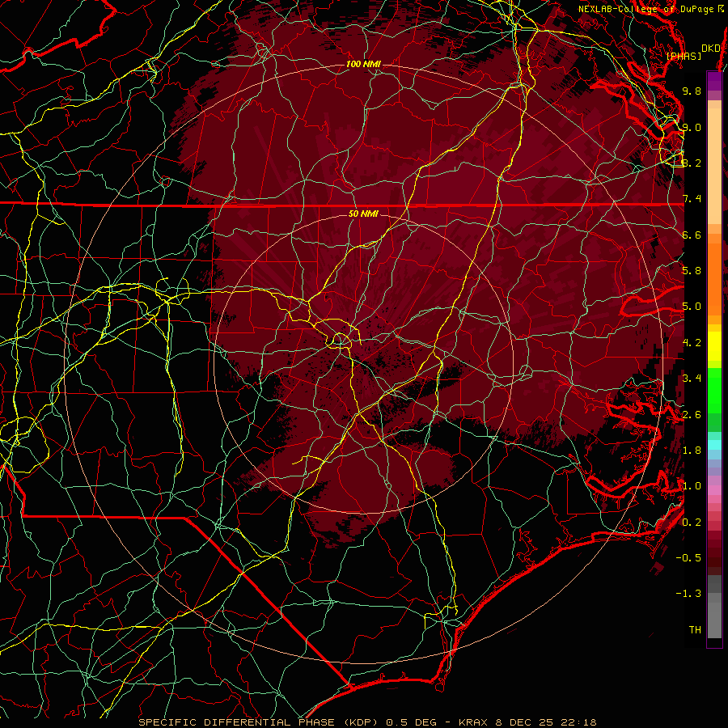Select the 9.0 value on color scale
The height and width of the screenshot is (728, 728).
692,127
